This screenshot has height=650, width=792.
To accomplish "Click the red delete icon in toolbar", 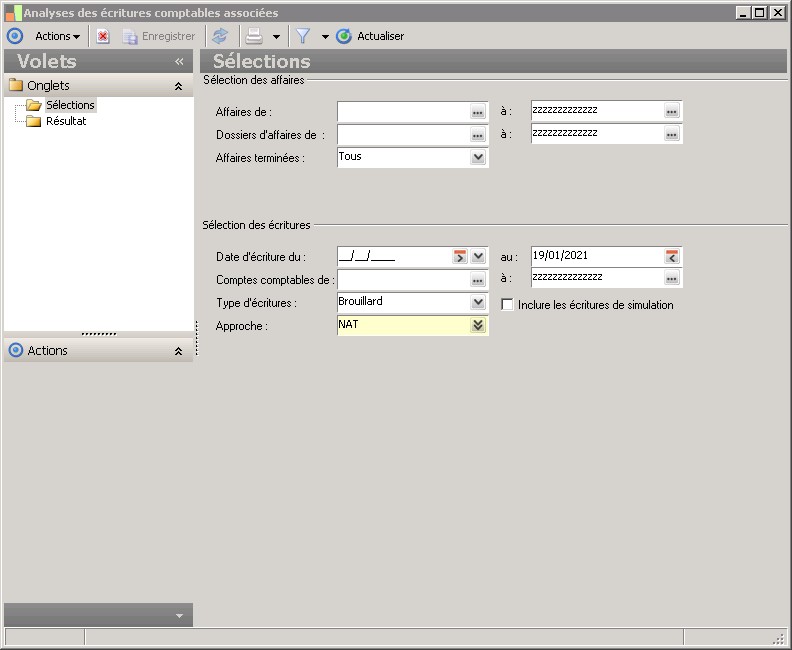I will [x=103, y=36].
